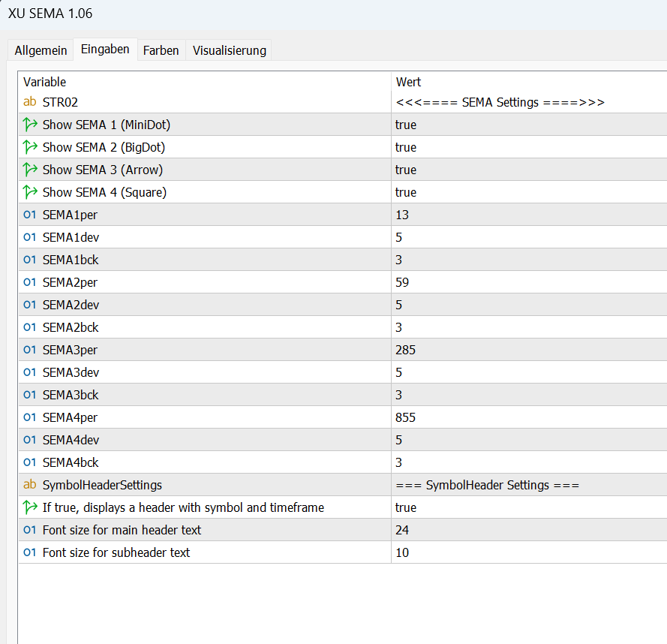Click the boolean icon beside Show SEMA 3 (Arrow)
This screenshot has height=644, width=667.
coord(30,170)
